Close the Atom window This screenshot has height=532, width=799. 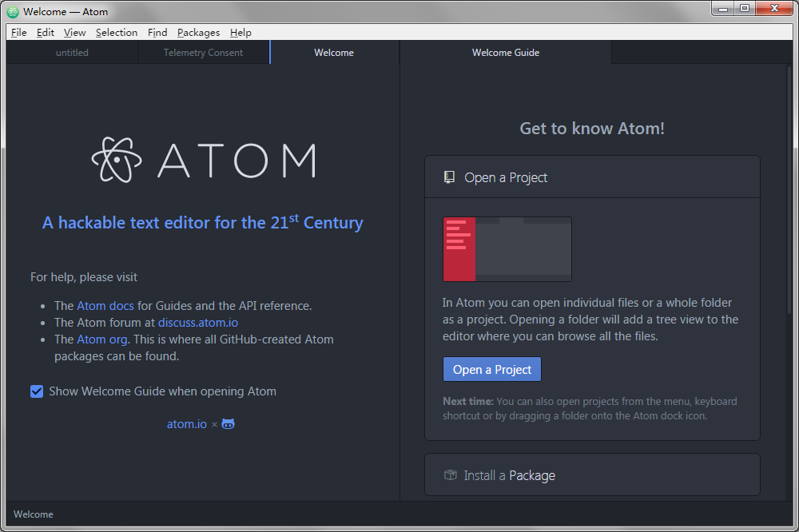pos(774,9)
